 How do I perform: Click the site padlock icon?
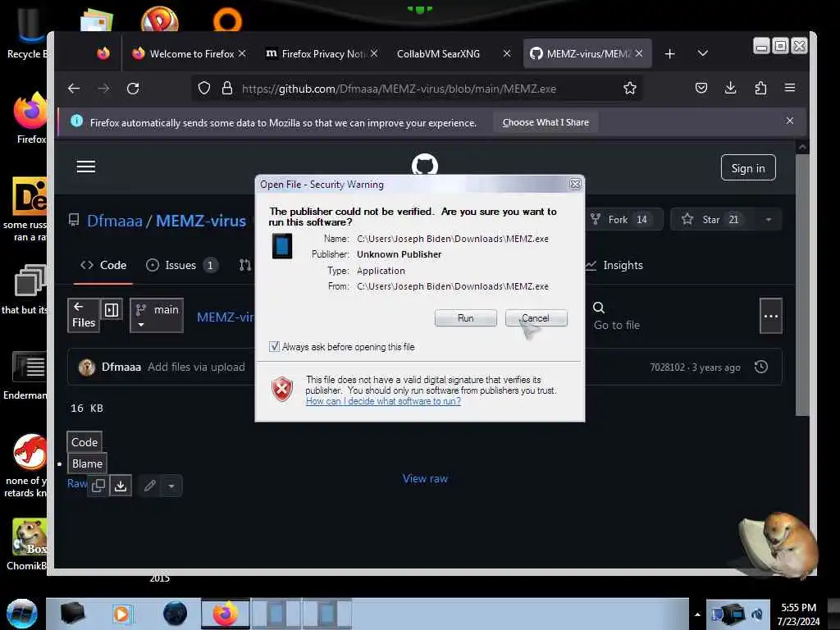point(227,89)
